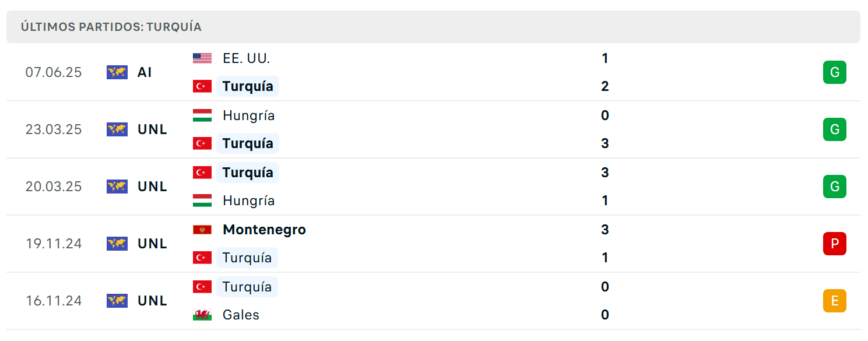Click the USA flag next to EE. UU.
The width and height of the screenshot is (868, 341).
pos(202,58)
